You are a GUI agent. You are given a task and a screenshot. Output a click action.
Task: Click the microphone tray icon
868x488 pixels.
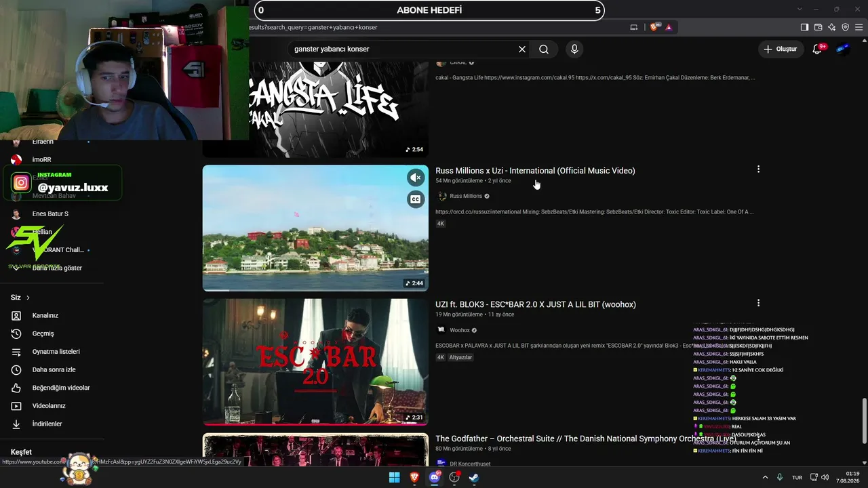[x=780, y=477]
